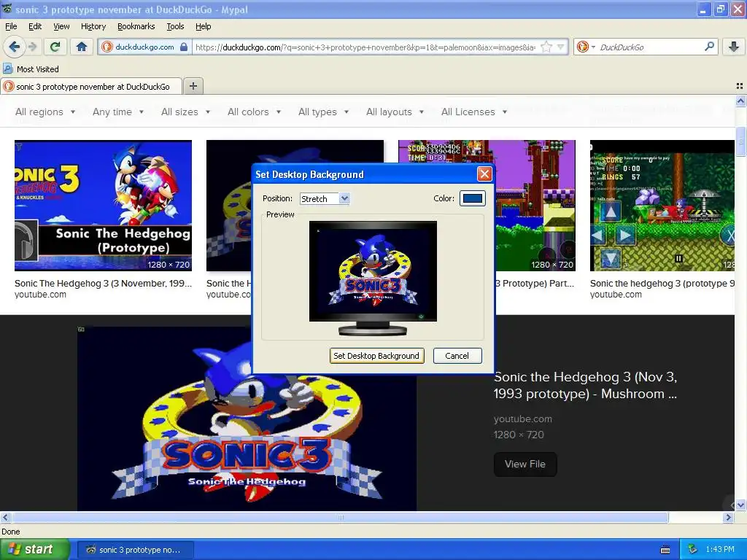Click the vertical scrollbar down arrow
This screenshot has height=560, width=747.
pos(740,505)
